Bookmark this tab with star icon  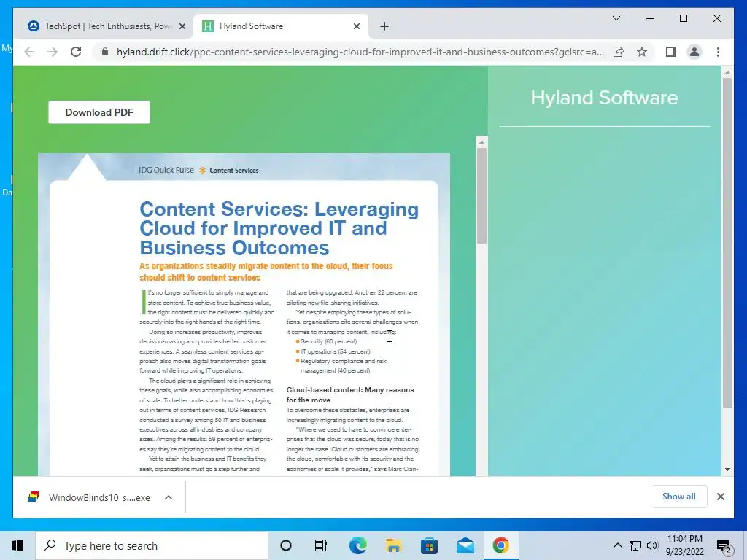pyautogui.click(x=642, y=52)
